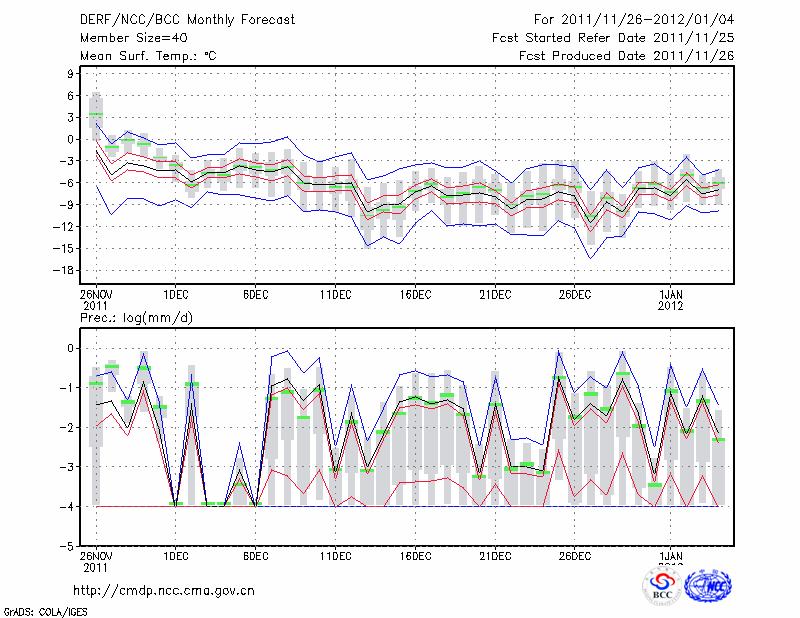Viewport: 800px width, 618px height.
Task: Click the blue NCC globe logo
Action: tap(707, 588)
